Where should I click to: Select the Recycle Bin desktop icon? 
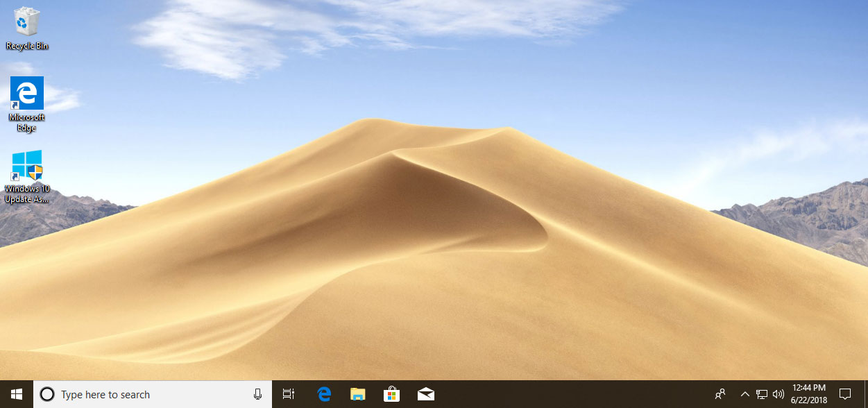pos(27,28)
